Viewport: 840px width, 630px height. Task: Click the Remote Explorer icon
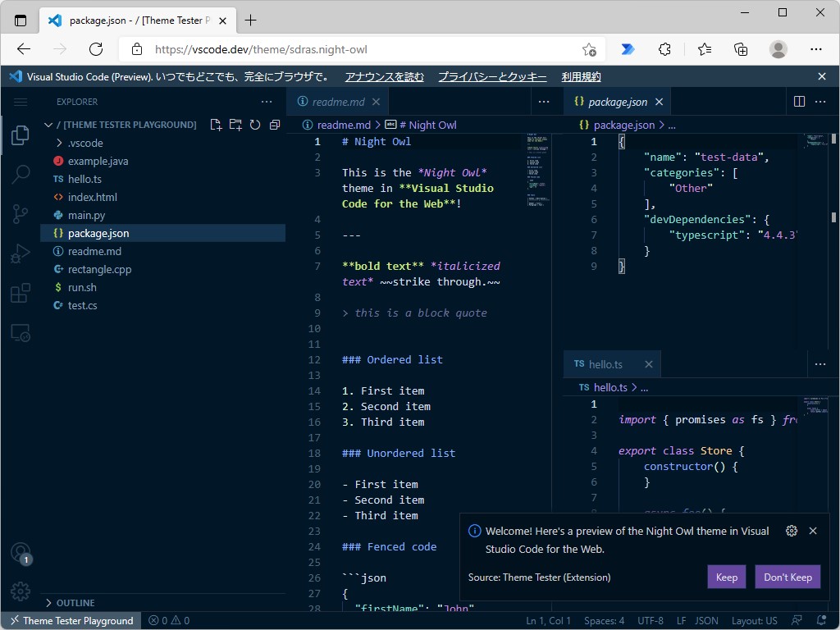pyautogui.click(x=20, y=333)
